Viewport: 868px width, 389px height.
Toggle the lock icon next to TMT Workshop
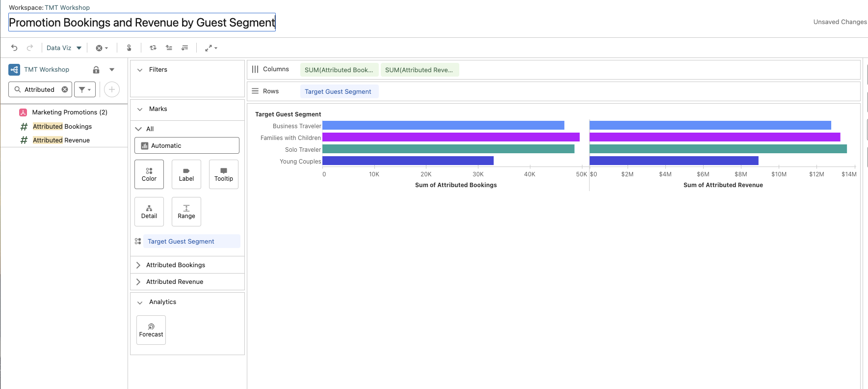(96, 70)
